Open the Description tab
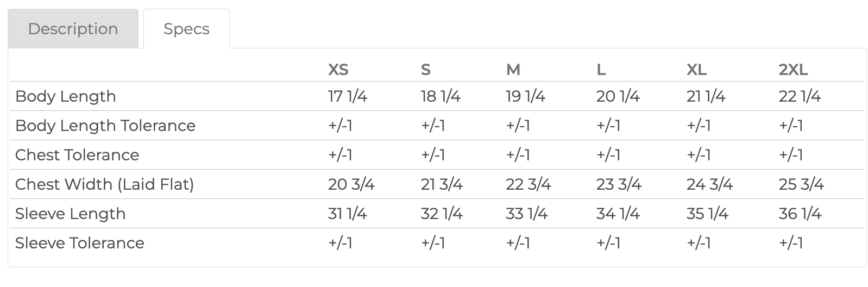The height and width of the screenshot is (287, 868). tap(73, 29)
